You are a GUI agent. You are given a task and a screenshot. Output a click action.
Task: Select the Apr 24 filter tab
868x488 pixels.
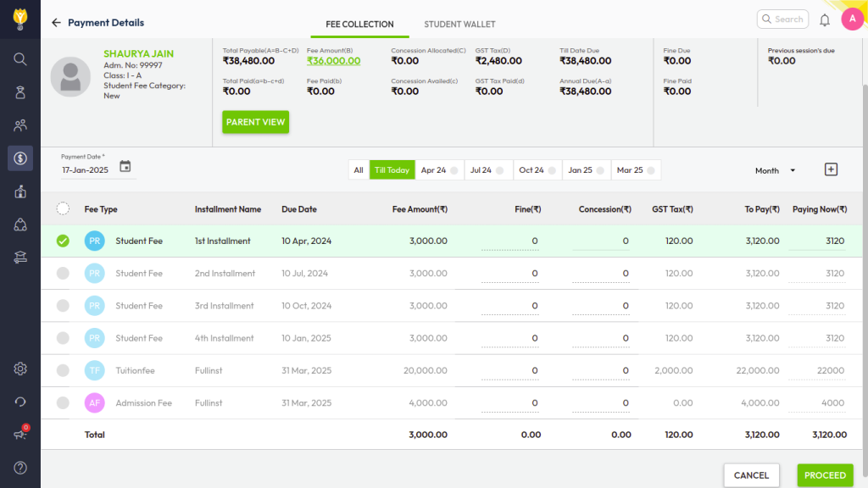point(439,170)
